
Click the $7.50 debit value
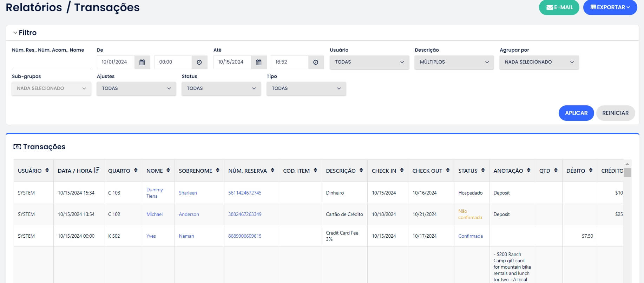pyautogui.click(x=587, y=236)
